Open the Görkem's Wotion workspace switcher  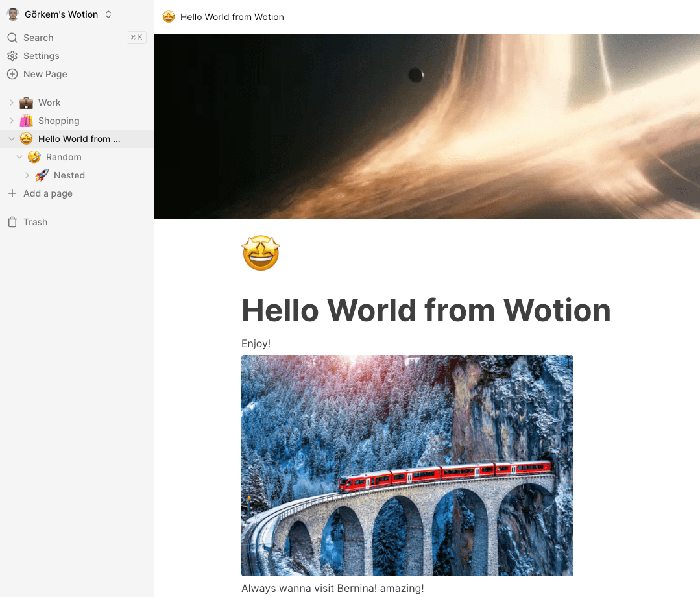click(x=108, y=14)
